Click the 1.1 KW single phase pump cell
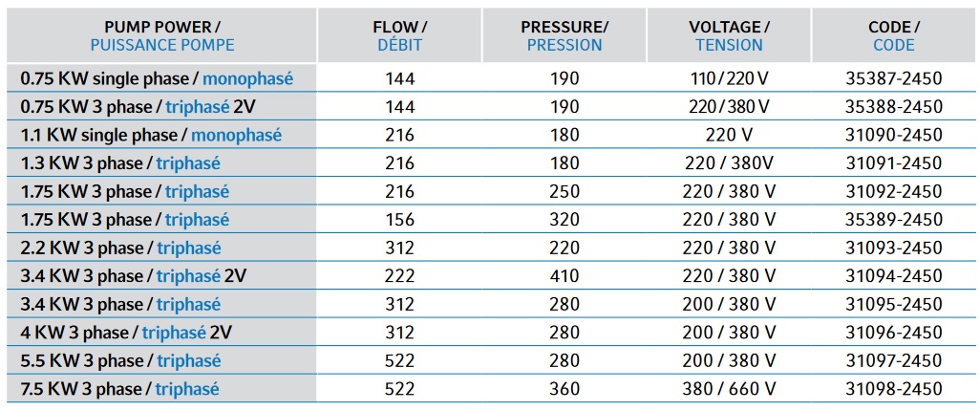The height and width of the screenshot is (411, 980). (151, 135)
